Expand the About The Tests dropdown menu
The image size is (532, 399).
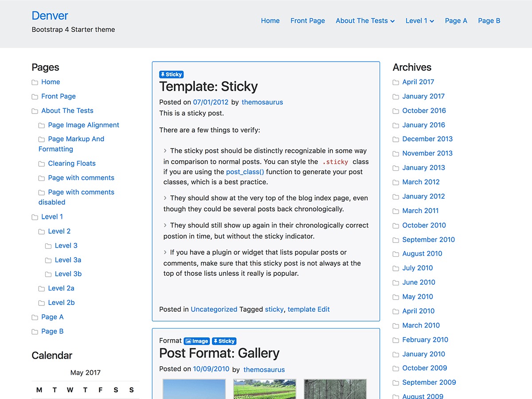[365, 21]
